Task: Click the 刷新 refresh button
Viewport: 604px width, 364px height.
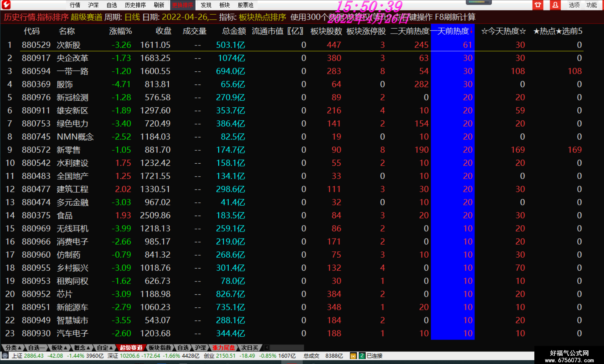Action: point(159,5)
